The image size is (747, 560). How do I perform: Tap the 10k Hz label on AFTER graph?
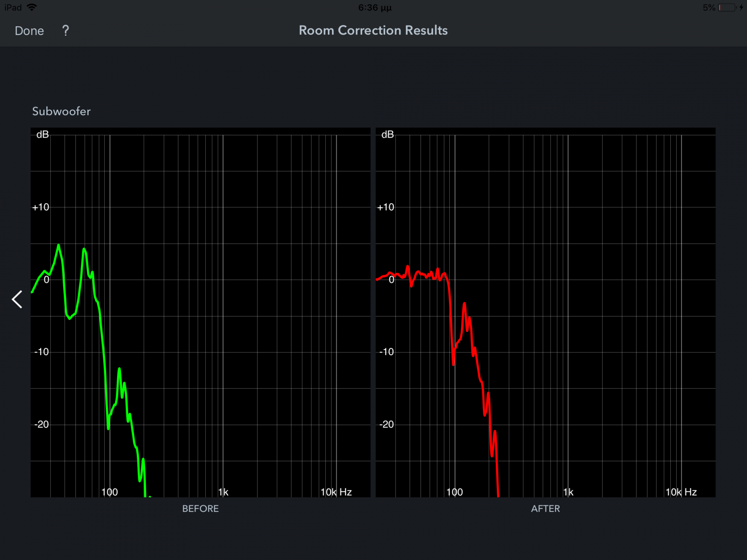point(681,492)
